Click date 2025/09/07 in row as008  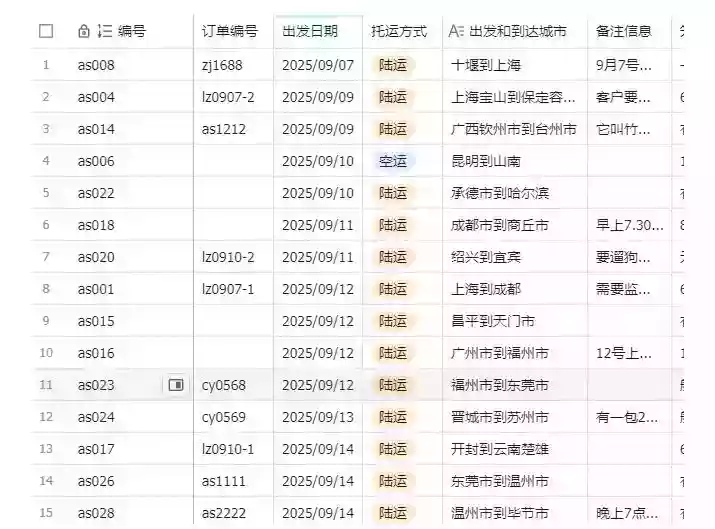(x=318, y=65)
